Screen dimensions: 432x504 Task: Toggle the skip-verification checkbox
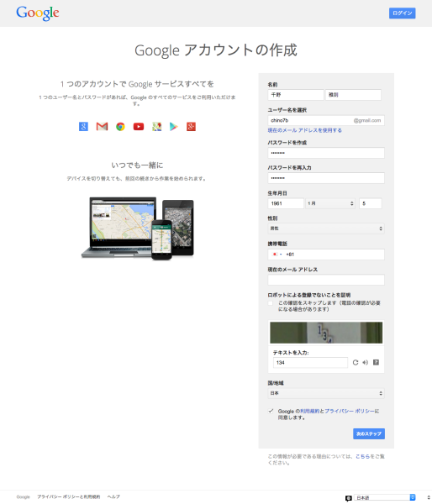pos(271,303)
